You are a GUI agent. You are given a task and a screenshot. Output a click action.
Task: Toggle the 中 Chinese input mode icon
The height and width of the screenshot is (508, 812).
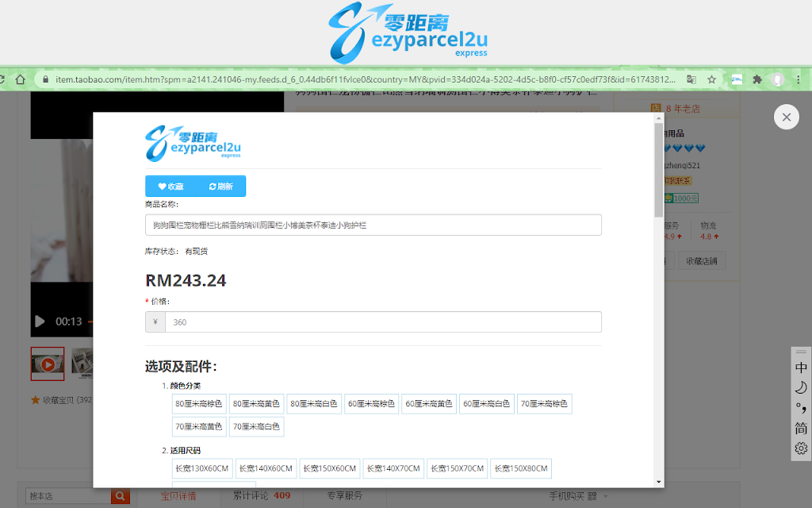click(801, 368)
